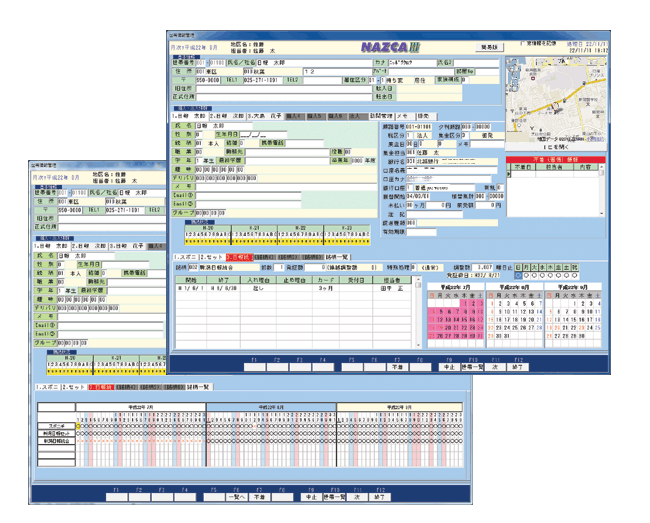Open the 新聞管理 tab
Image resolution: width=650 pixels, height=523 pixels.
click(381, 116)
